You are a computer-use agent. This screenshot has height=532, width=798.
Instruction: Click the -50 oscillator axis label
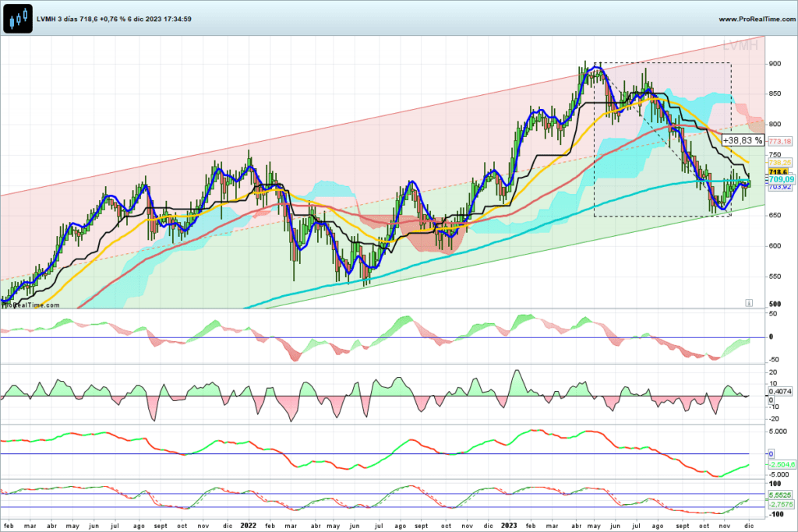[772, 360]
